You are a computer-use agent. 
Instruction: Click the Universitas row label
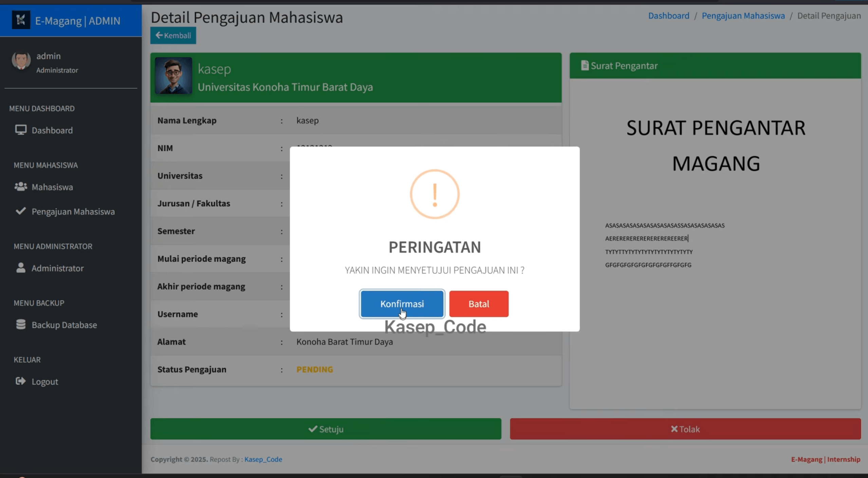pyautogui.click(x=180, y=176)
